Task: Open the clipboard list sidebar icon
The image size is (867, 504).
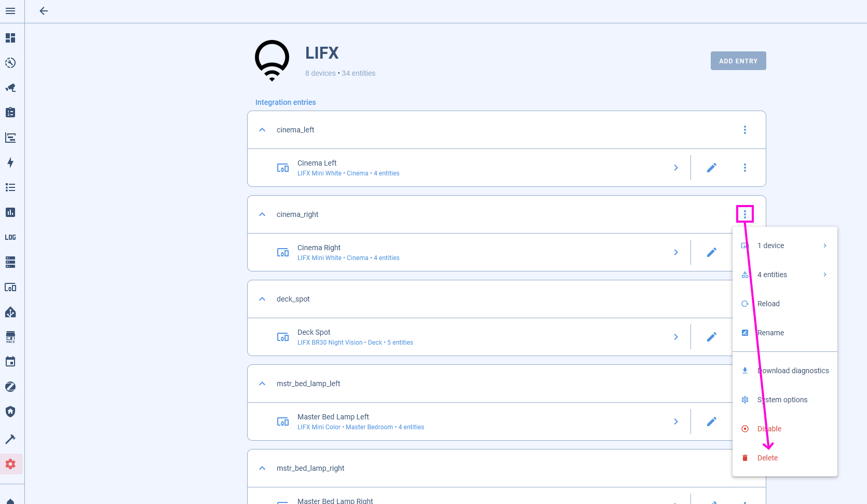Action: click(10, 113)
